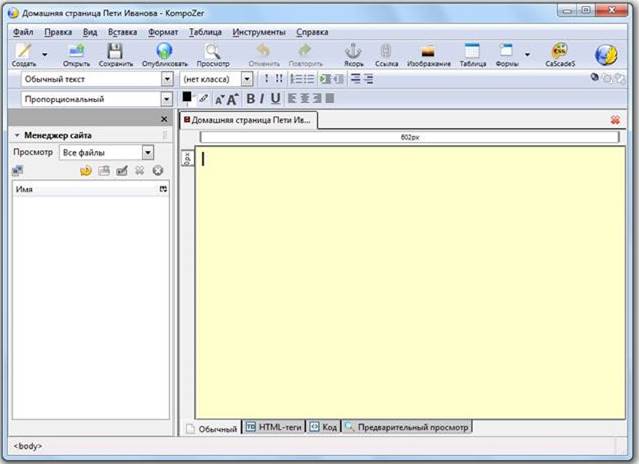Open the (нет класса) class dropdown
The width and height of the screenshot is (639, 464).
[x=247, y=79]
